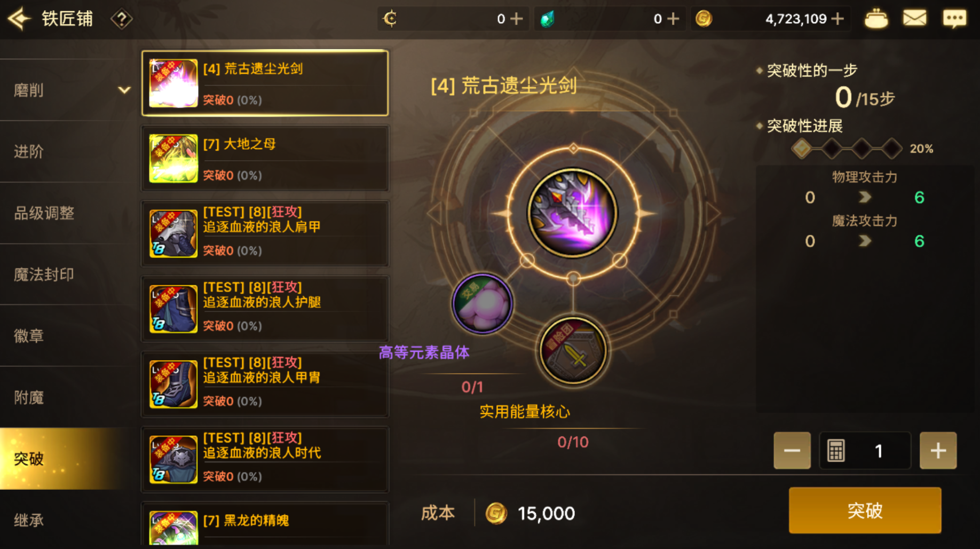Add green gems with plus icon
Screen dimensions: 980x549
(674, 19)
